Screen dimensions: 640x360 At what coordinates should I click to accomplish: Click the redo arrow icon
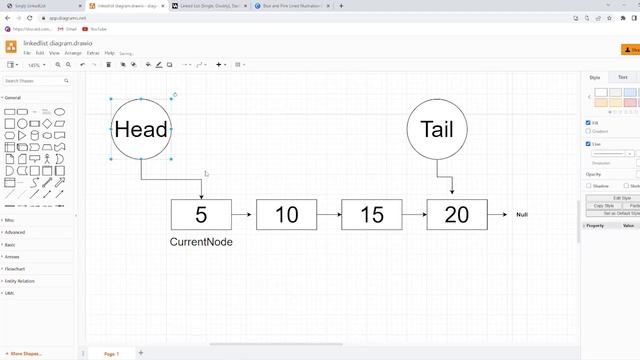(94, 64)
